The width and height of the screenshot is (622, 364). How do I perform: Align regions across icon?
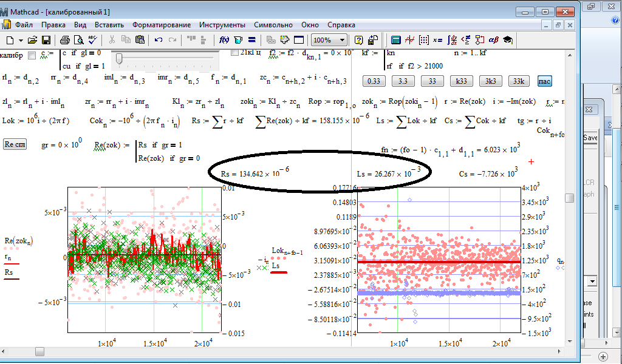(191, 39)
